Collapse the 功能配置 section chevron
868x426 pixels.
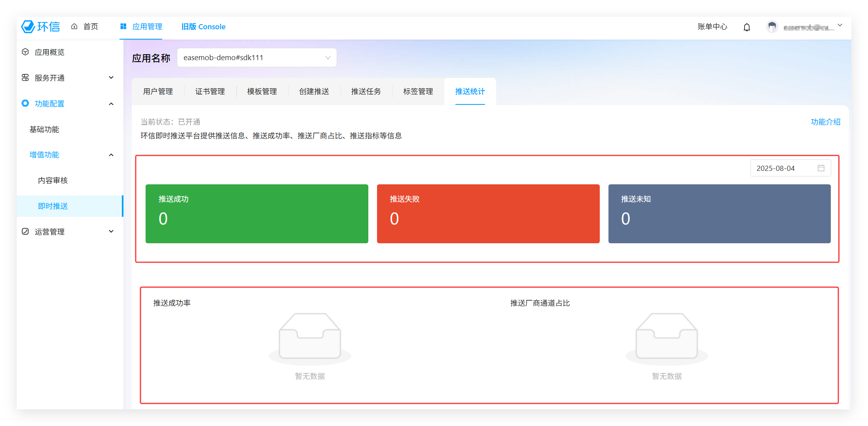pyautogui.click(x=111, y=104)
